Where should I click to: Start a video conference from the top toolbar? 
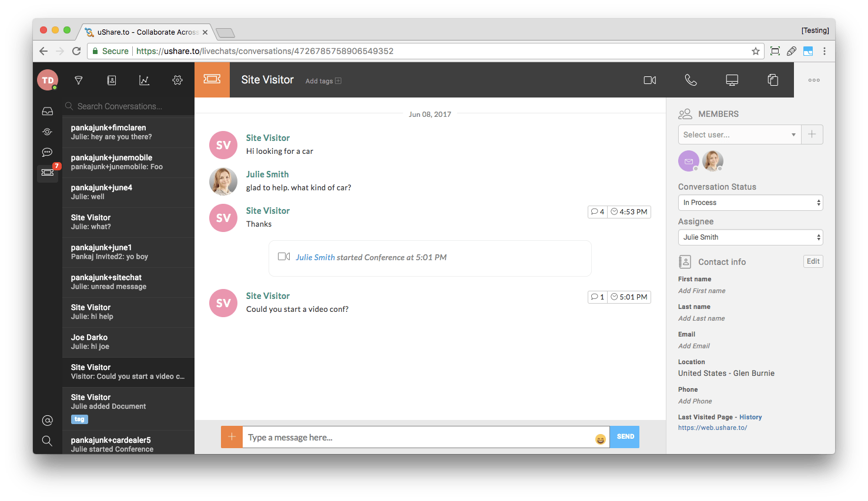(x=649, y=80)
